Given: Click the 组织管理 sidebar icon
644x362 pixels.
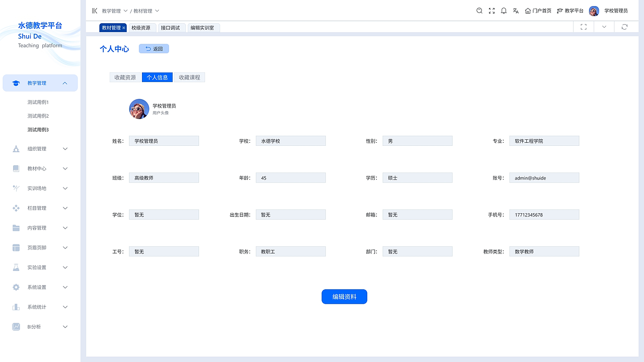Looking at the screenshot, I should pos(16,149).
